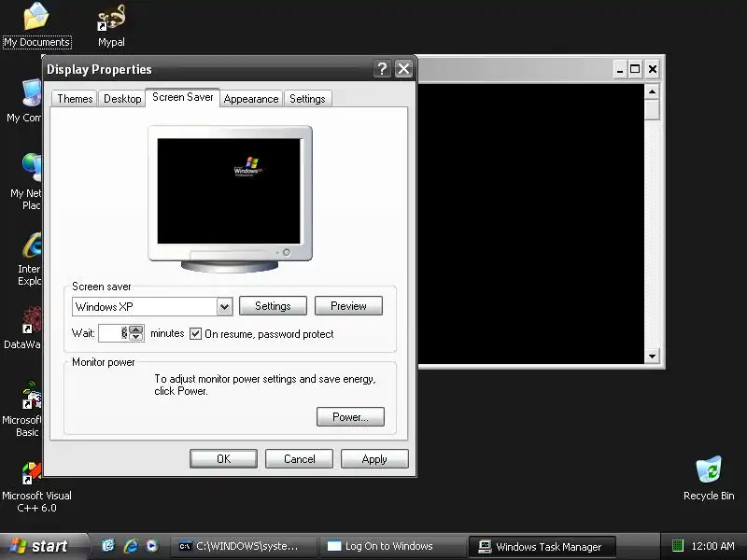Toggle On resume, password protect checkbox
Screen dimensions: 747x560
point(195,334)
